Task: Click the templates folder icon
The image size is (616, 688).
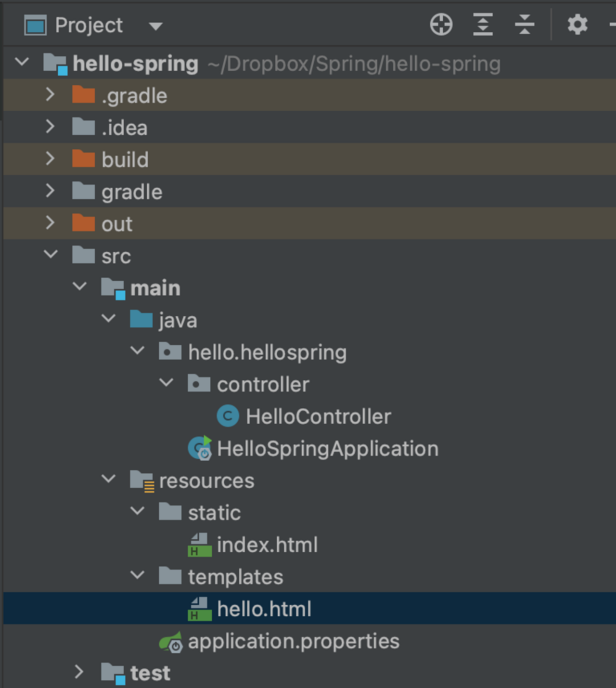Action: [170, 576]
